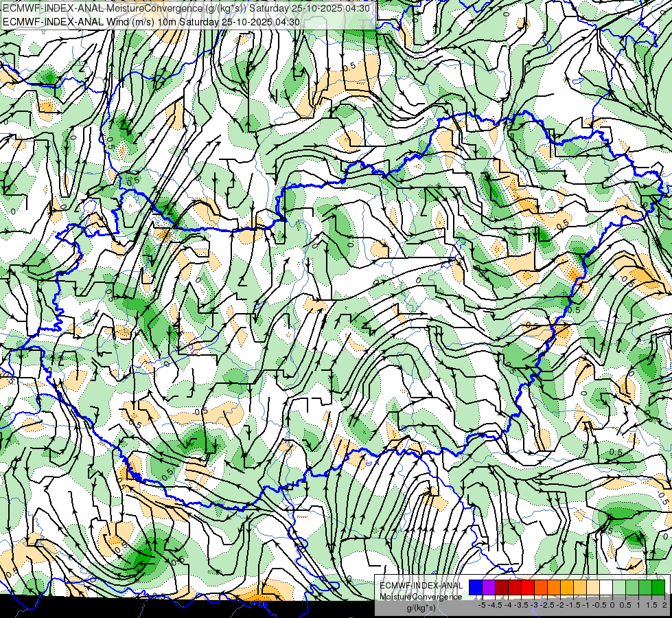Select the darkest green legend swatch
This screenshot has height=618, width=672.
[658, 587]
